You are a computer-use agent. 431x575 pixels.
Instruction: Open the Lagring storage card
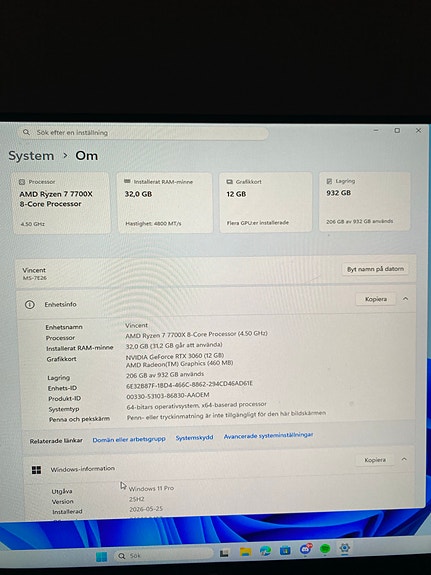[x=365, y=202]
